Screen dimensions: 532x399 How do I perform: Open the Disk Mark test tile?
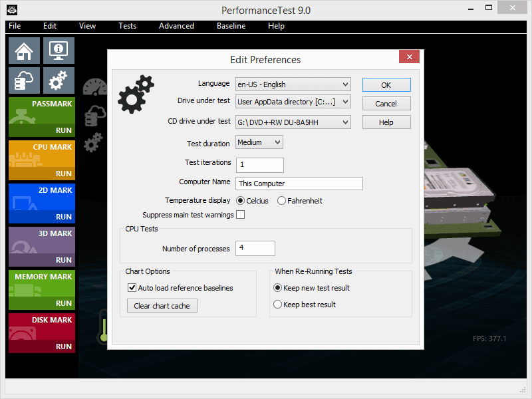(41, 333)
